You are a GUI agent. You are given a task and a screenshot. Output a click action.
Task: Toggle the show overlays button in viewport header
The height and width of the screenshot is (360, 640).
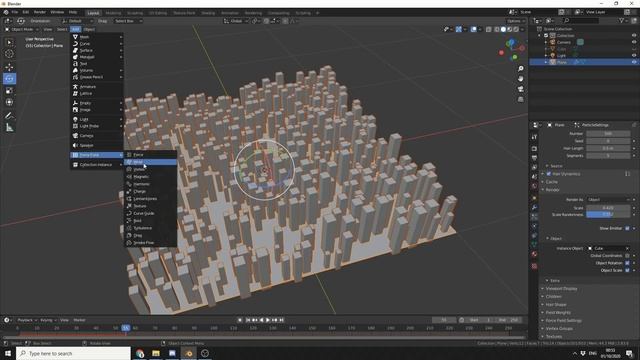(473, 29)
